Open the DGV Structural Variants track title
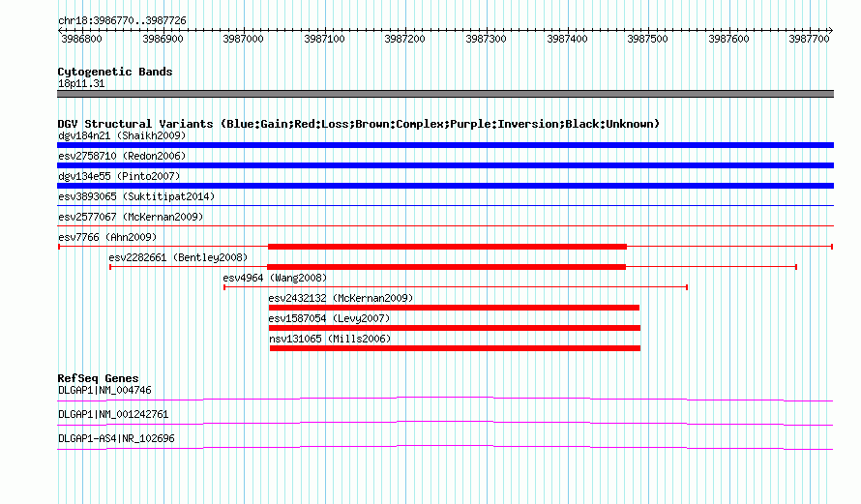The image size is (861, 504). point(359,124)
